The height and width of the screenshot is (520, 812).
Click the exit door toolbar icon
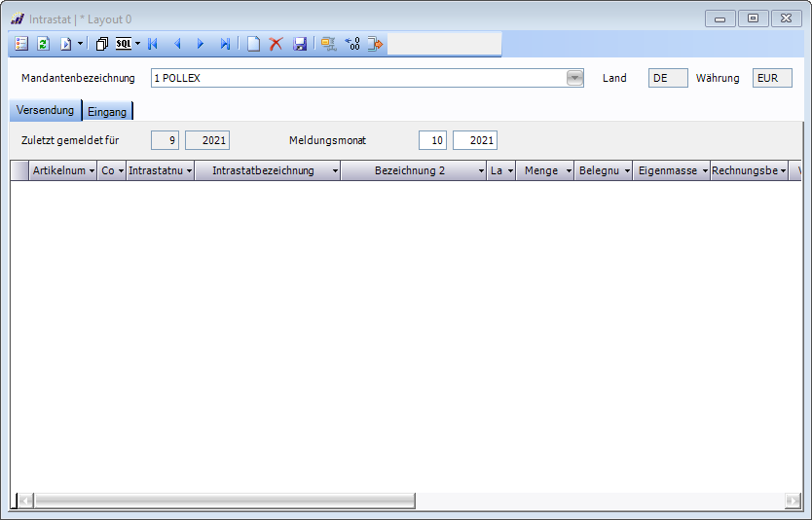coord(376,44)
